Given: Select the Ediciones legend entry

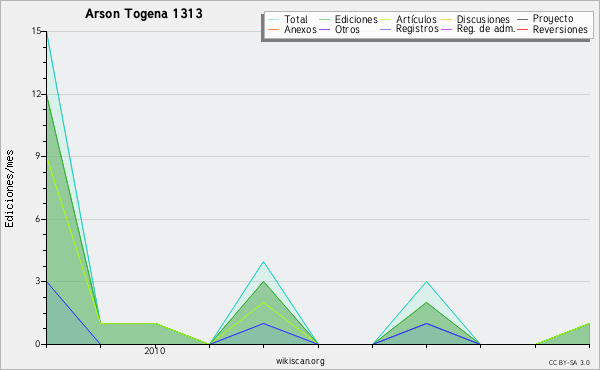Looking at the screenshot, I should [356, 19].
